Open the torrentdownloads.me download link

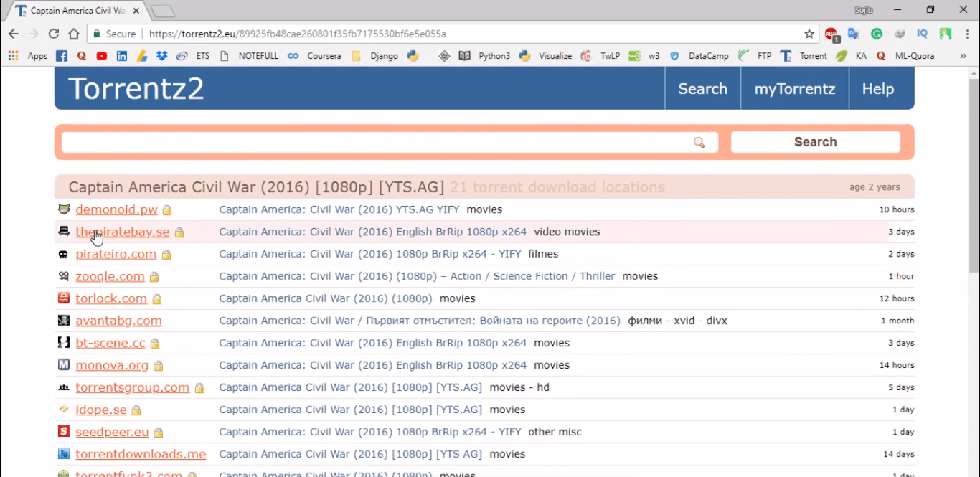[141, 454]
